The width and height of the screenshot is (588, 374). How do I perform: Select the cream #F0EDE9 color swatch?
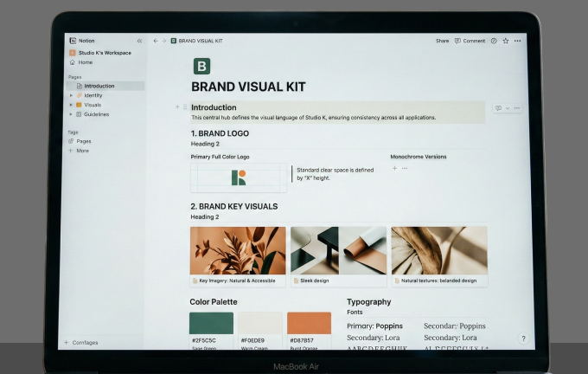tap(260, 323)
